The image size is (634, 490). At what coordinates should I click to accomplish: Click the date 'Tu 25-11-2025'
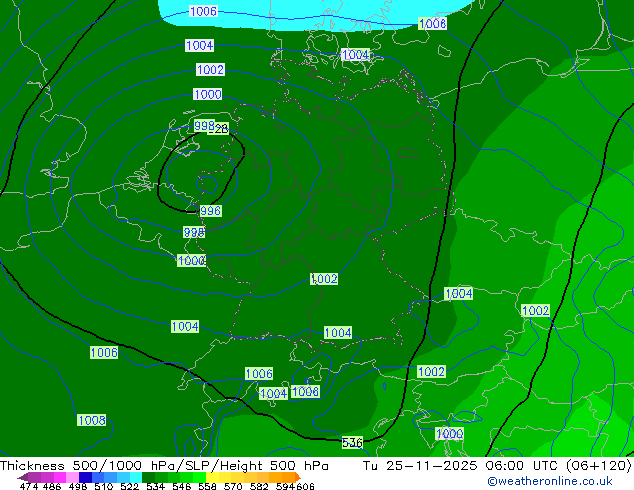[420, 465]
